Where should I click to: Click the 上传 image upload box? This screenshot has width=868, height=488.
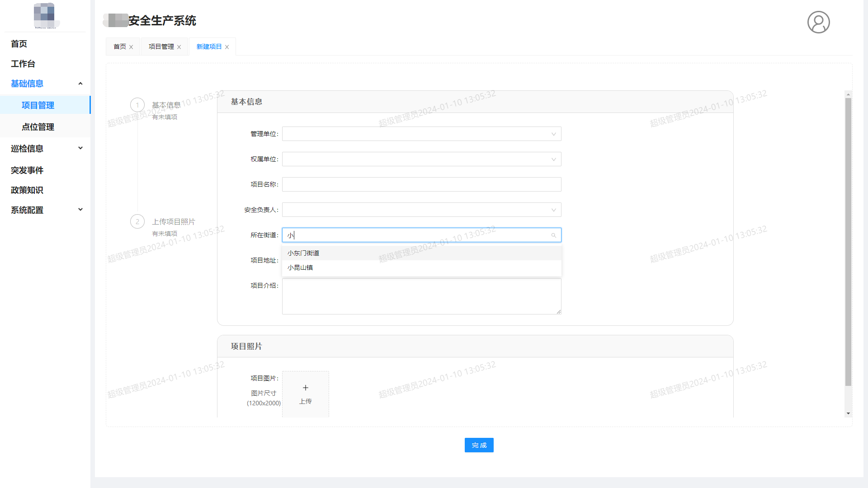[306, 394]
